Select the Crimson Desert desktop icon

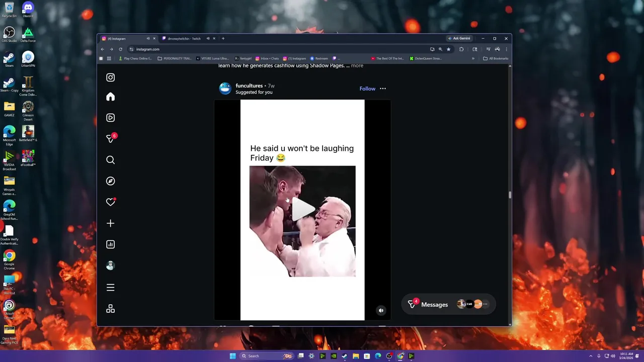[x=28, y=111]
